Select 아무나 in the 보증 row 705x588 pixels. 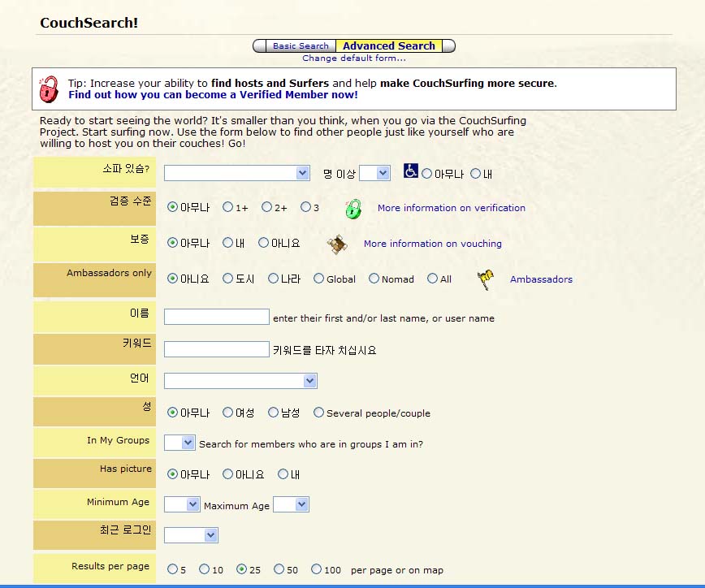point(172,243)
